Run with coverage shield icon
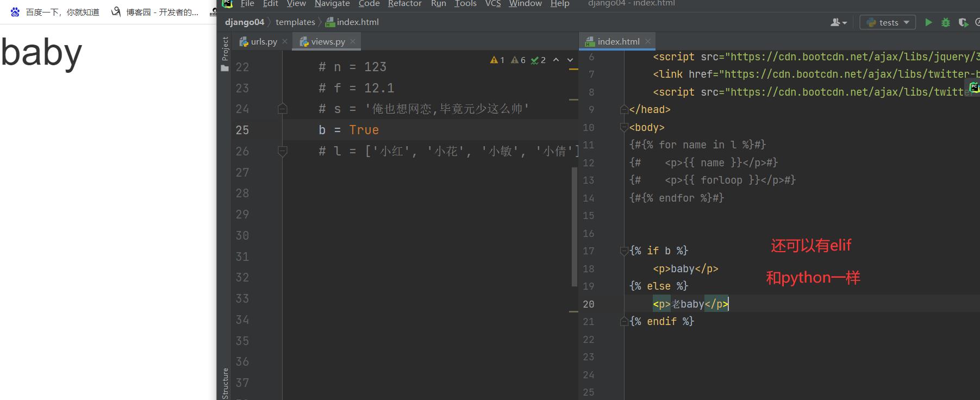 [x=963, y=22]
